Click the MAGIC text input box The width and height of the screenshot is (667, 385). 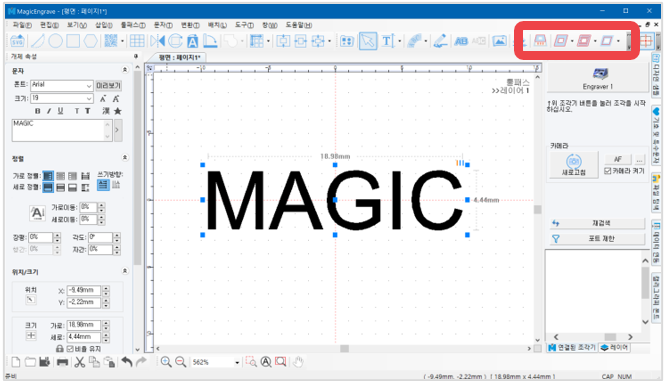coord(62,130)
